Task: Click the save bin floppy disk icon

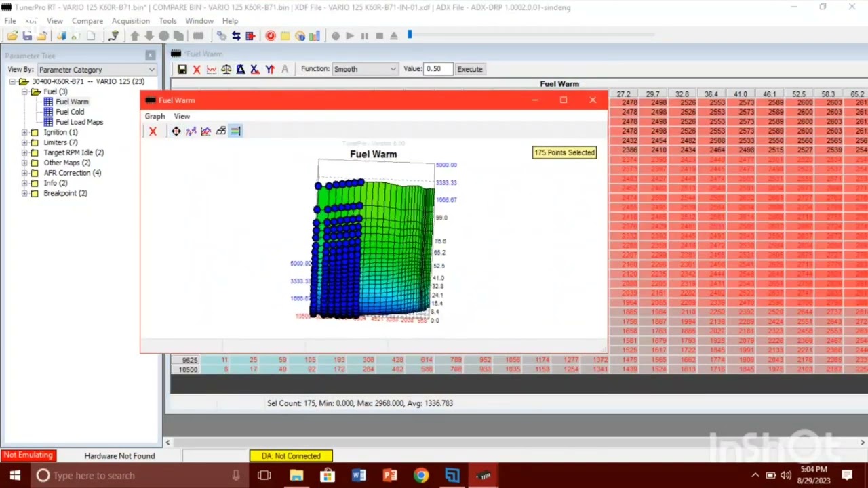Action: pyautogui.click(x=27, y=36)
